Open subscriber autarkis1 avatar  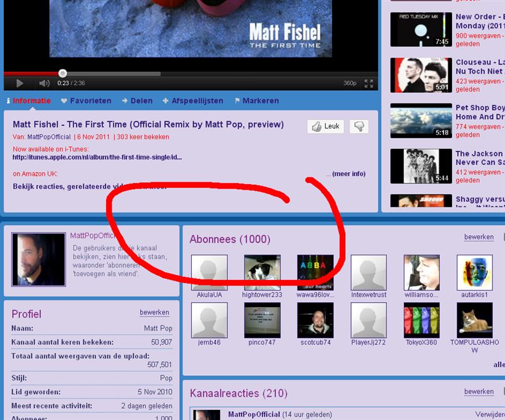[475, 272]
